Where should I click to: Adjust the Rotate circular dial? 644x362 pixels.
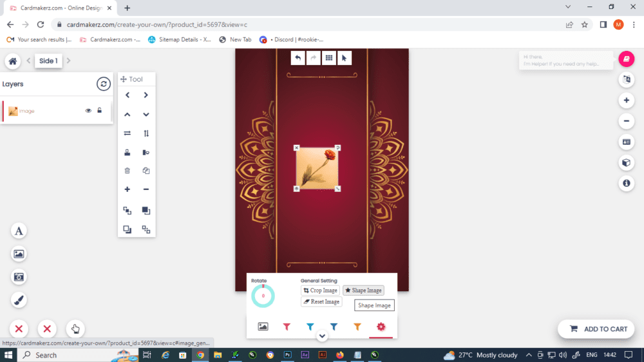click(263, 296)
